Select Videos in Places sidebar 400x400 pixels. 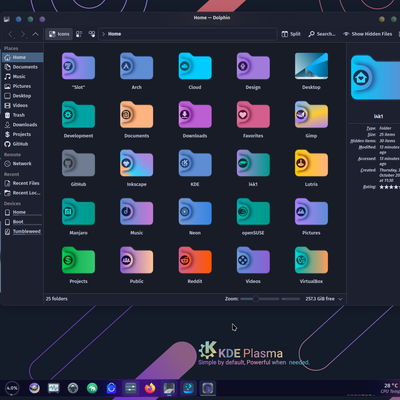[23, 105]
